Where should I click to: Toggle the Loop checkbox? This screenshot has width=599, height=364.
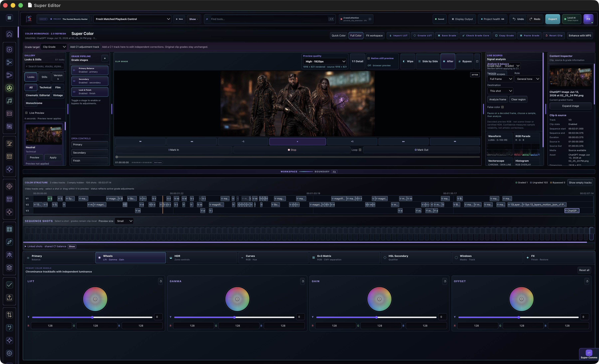pyautogui.click(x=360, y=150)
